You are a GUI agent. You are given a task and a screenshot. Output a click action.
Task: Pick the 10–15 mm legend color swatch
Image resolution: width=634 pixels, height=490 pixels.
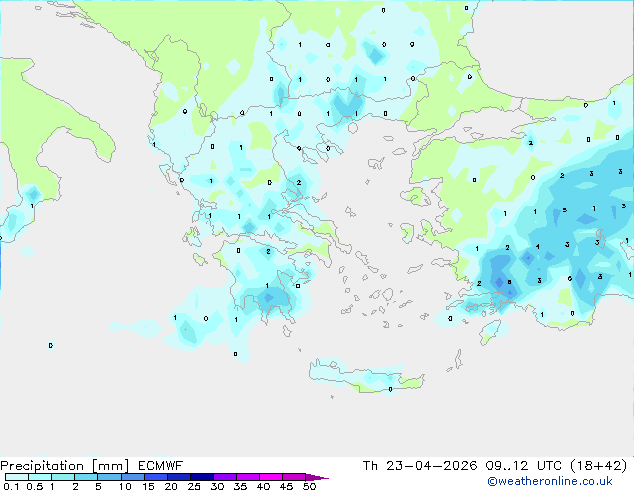132,477
